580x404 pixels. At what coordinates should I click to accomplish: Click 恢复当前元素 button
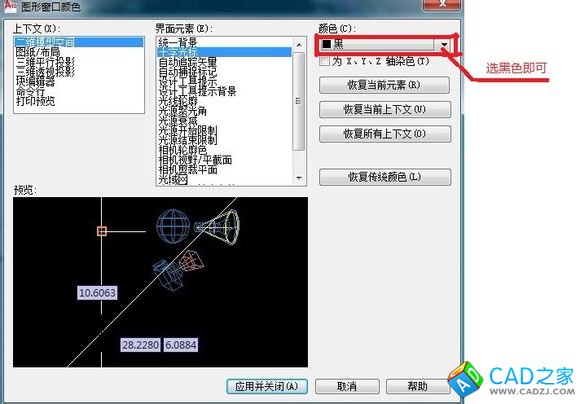385,85
